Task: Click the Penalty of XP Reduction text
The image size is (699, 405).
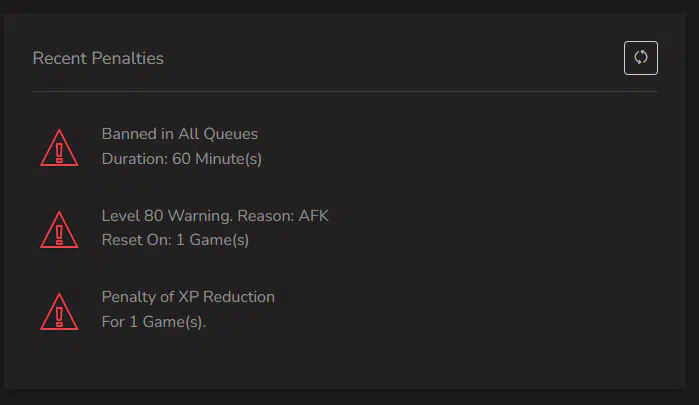Action: click(188, 297)
